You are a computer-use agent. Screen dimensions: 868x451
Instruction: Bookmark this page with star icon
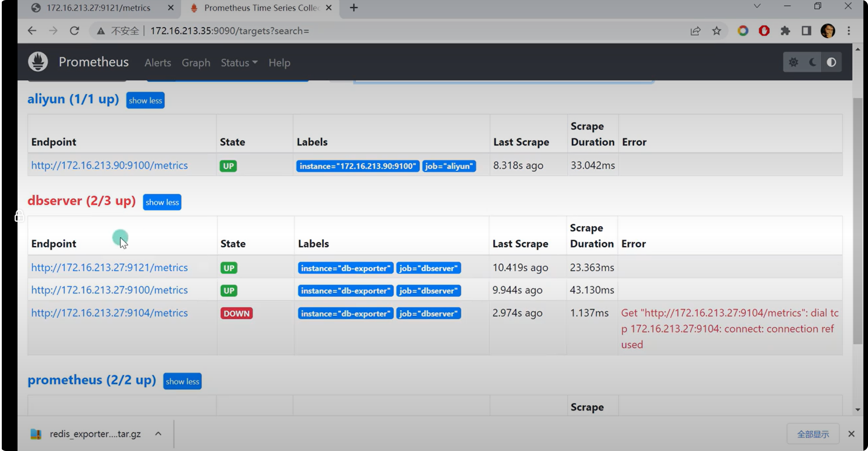pyautogui.click(x=716, y=31)
